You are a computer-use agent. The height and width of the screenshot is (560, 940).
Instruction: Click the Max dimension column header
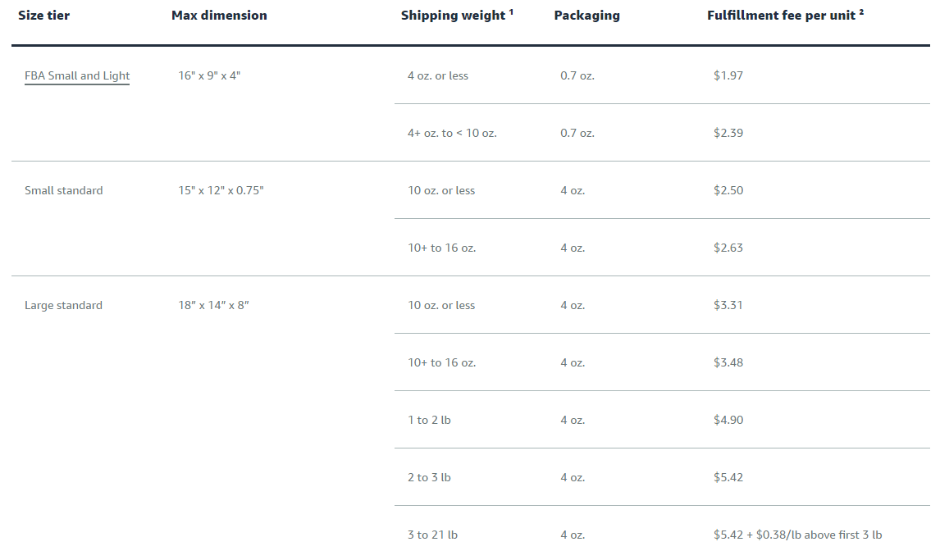[x=219, y=15]
